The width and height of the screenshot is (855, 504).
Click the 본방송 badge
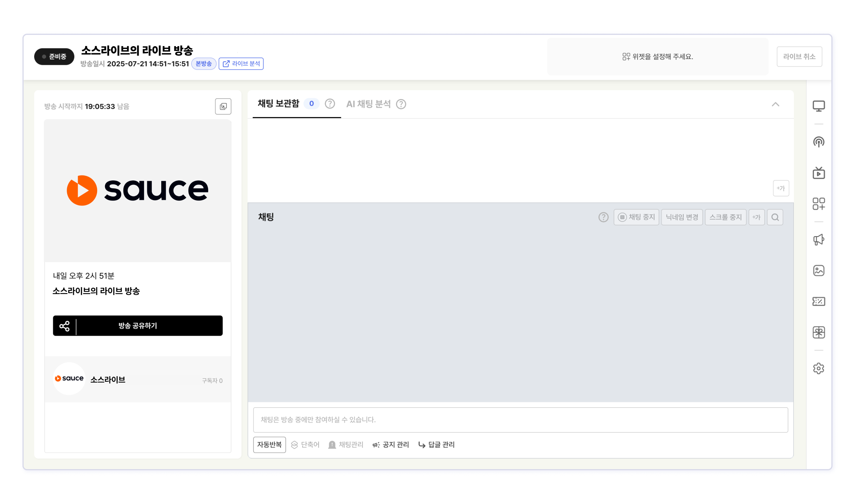(x=204, y=64)
